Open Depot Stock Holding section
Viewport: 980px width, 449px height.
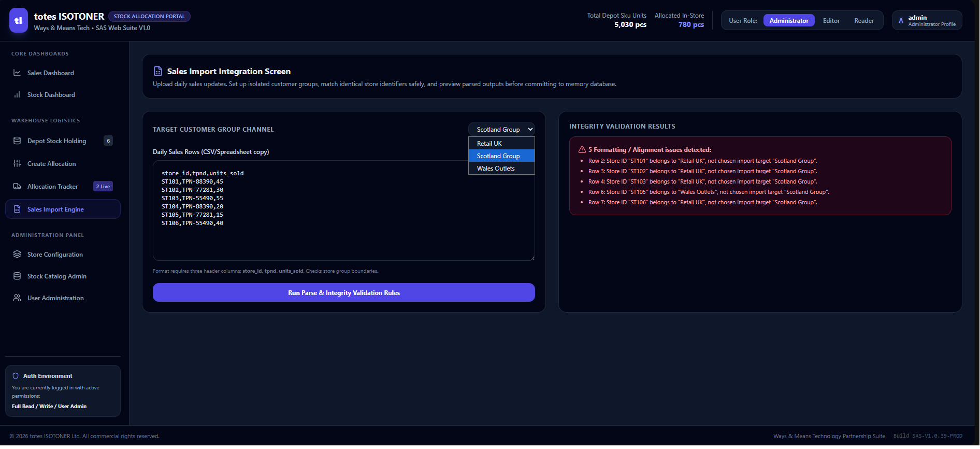(x=63, y=141)
